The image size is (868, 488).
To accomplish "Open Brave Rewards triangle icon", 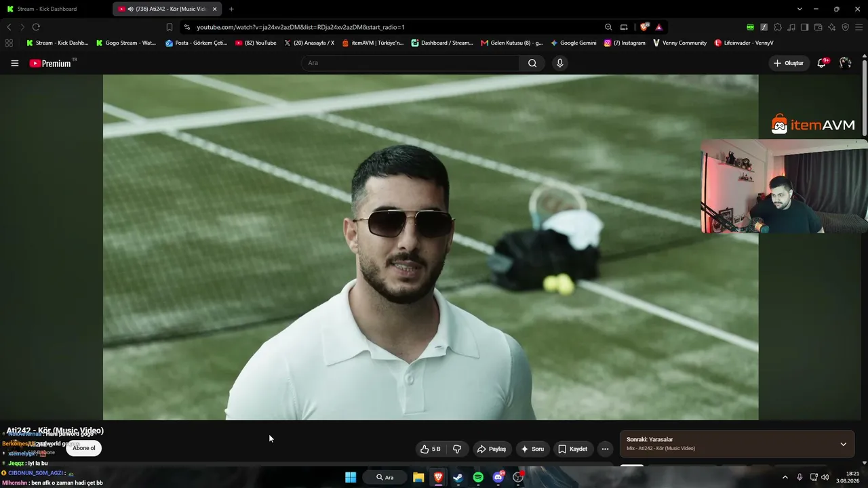I will [x=658, y=27].
